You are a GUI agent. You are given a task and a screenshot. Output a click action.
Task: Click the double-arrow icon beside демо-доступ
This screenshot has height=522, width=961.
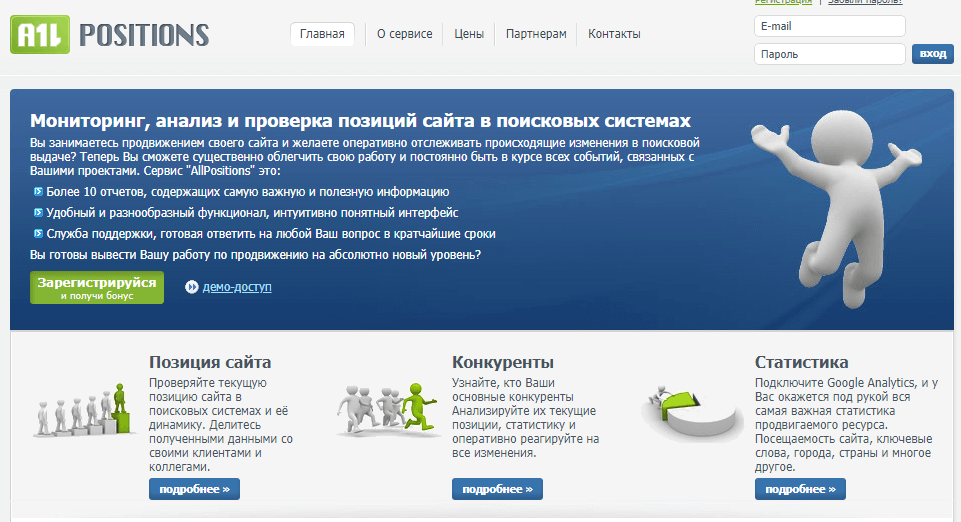pos(192,288)
